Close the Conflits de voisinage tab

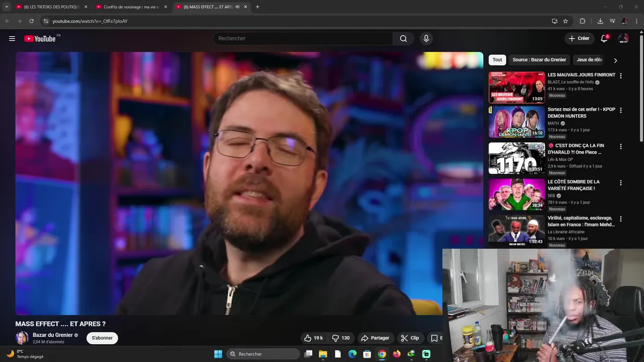(x=166, y=7)
